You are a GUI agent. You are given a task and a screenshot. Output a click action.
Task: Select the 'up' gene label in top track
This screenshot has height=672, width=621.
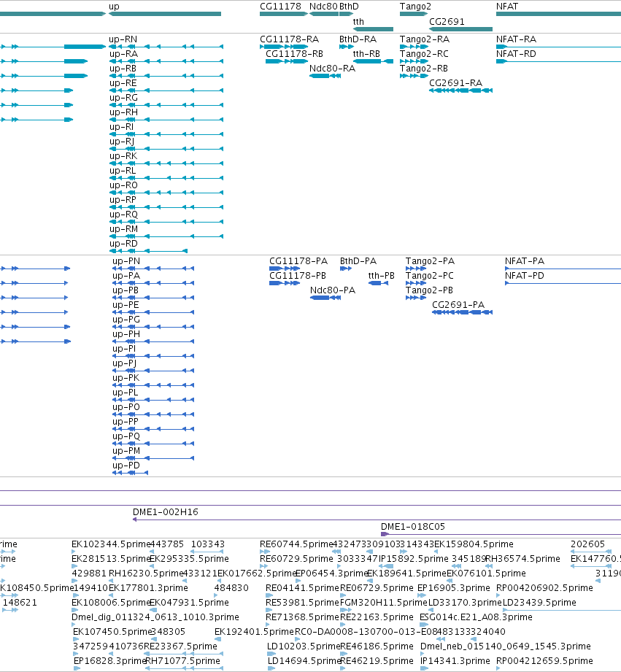[114, 7]
